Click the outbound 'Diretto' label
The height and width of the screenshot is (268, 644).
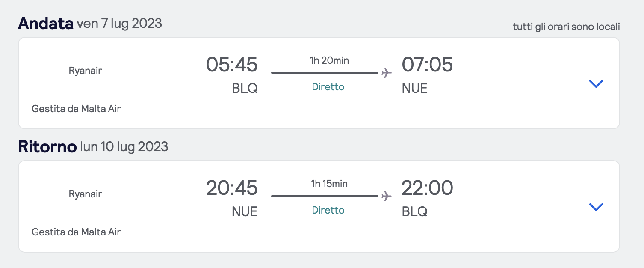[x=328, y=87]
